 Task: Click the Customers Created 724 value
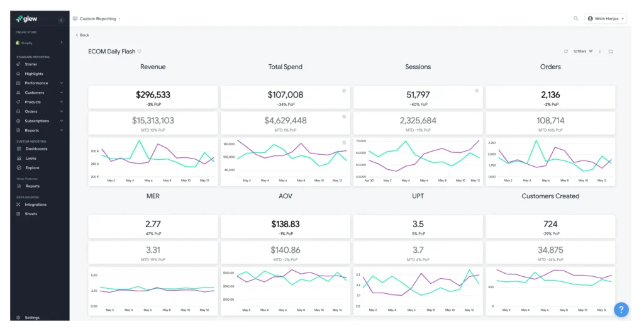tap(550, 224)
